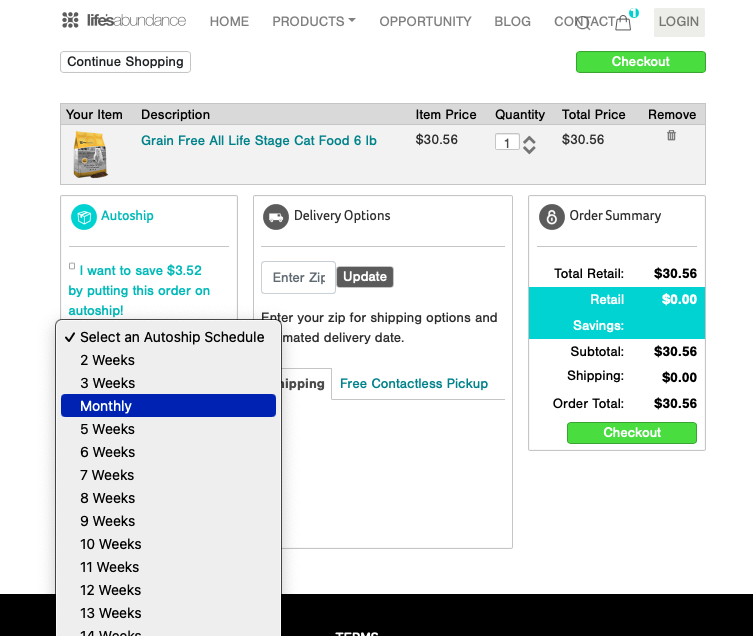Click the quantity input field

(x=507, y=142)
